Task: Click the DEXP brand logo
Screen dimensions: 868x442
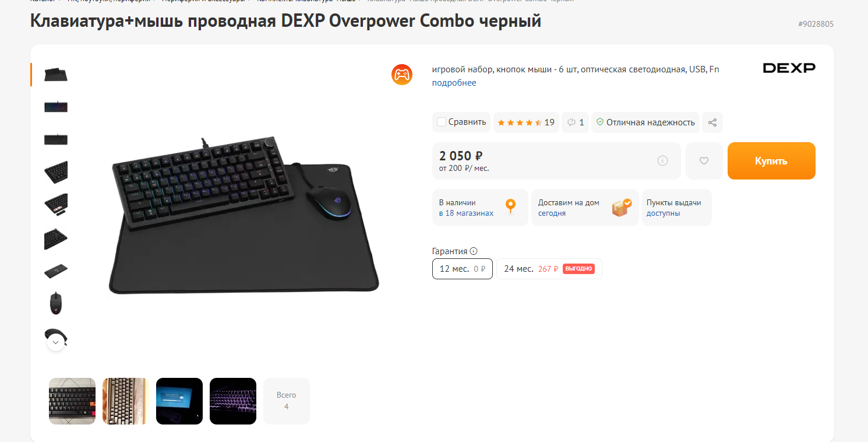Action: coord(789,68)
